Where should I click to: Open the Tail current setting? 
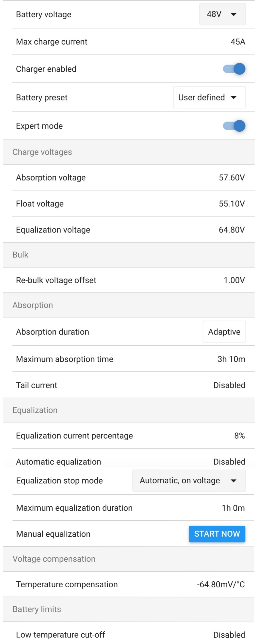[229, 385]
